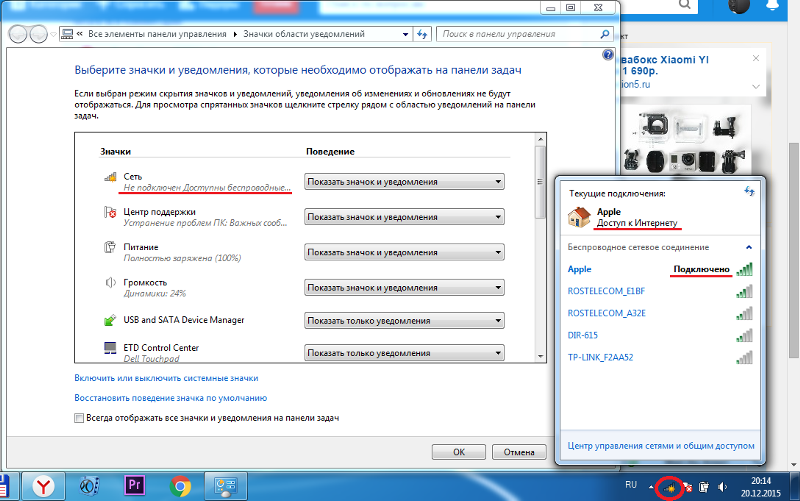Screen dimensions: 800x501
Task: Refresh the network list in popup
Action: tap(748, 191)
